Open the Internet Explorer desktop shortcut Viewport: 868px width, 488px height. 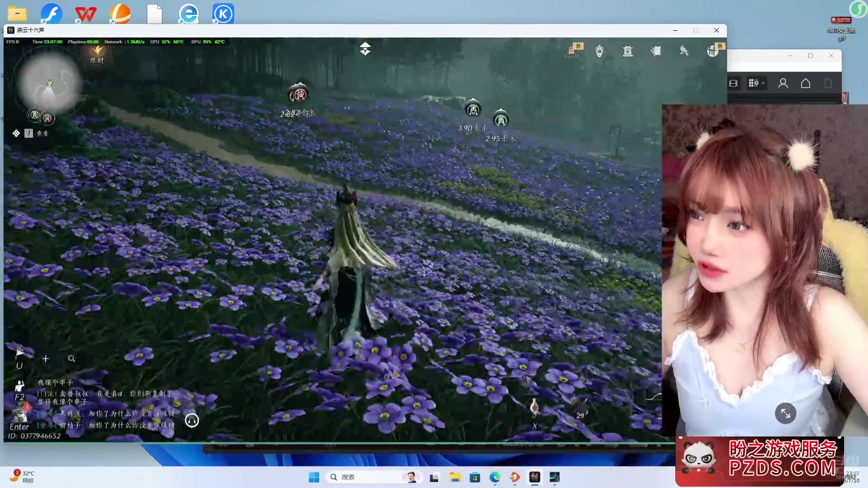tap(189, 14)
